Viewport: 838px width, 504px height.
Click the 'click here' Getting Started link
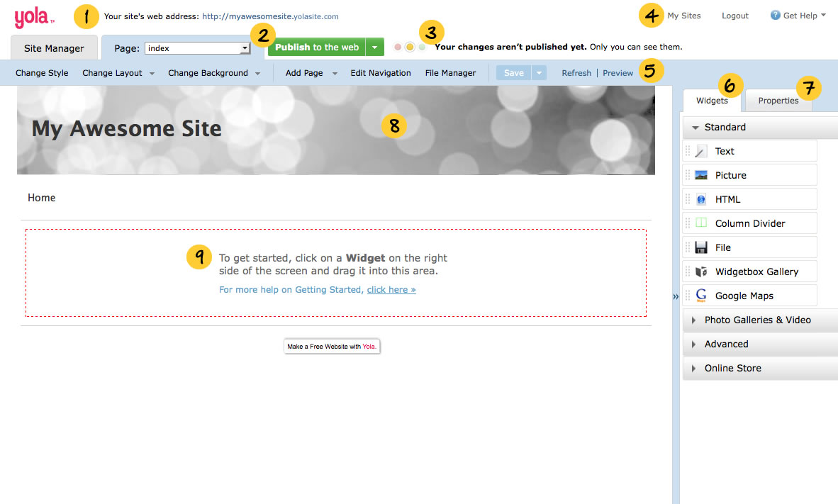pyautogui.click(x=391, y=290)
